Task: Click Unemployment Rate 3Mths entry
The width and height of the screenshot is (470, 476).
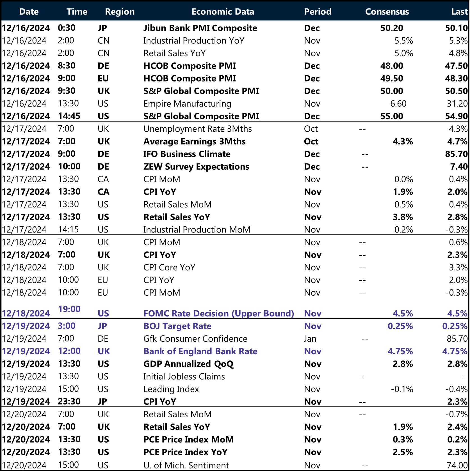Action: (x=198, y=129)
